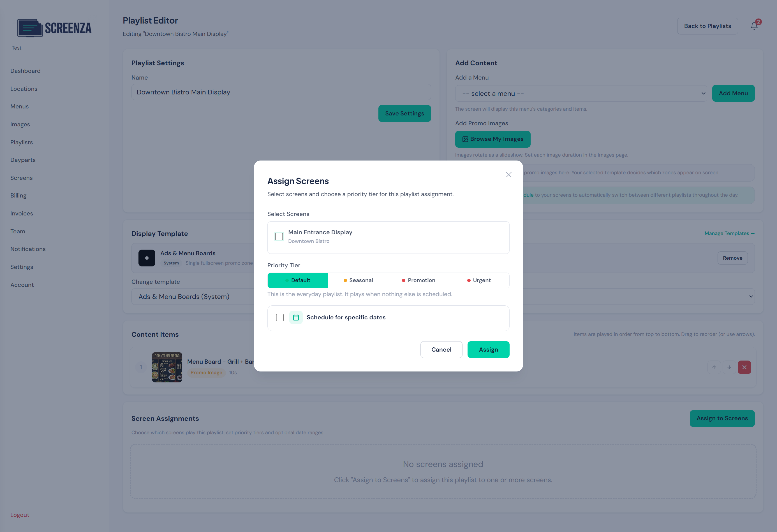Check the Main Entrance Display screen checkbox
Screen dimensions: 777x532
pyautogui.click(x=279, y=236)
